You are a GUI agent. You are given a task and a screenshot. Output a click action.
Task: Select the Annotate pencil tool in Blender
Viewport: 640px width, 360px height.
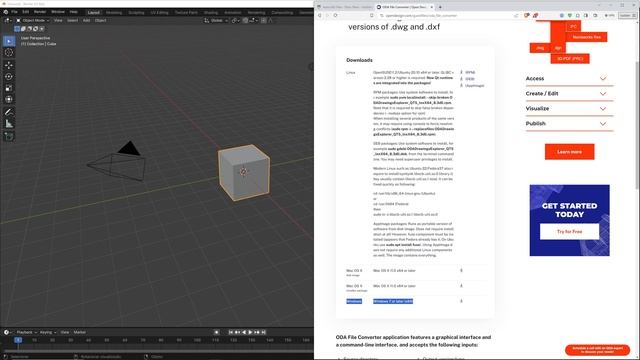[9, 112]
